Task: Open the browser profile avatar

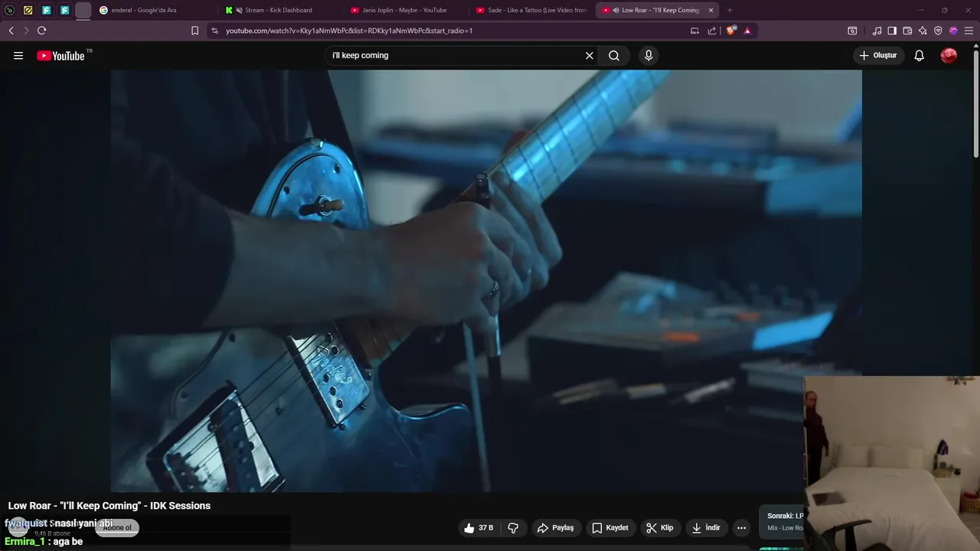Action: pyautogui.click(x=953, y=31)
